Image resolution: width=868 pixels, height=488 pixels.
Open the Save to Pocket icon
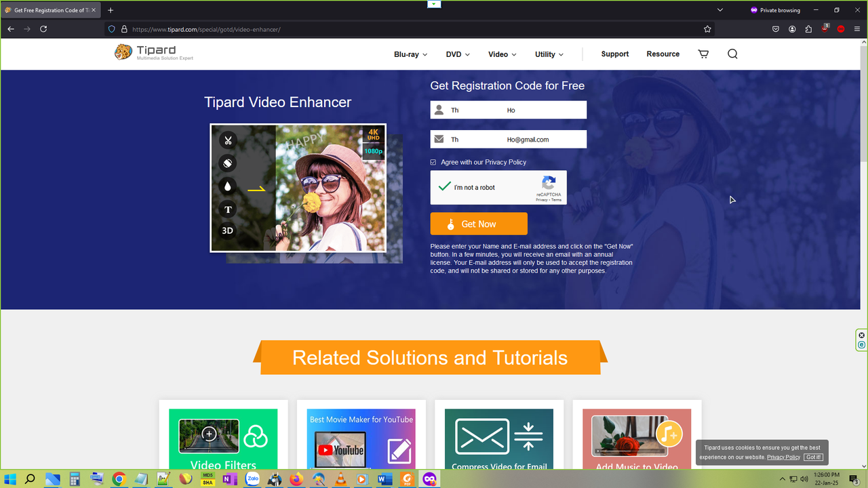coord(776,29)
